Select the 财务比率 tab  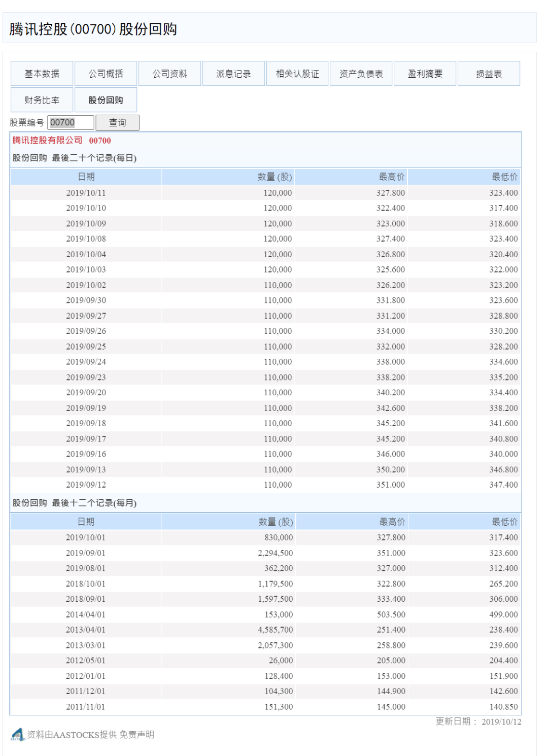coord(42,100)
